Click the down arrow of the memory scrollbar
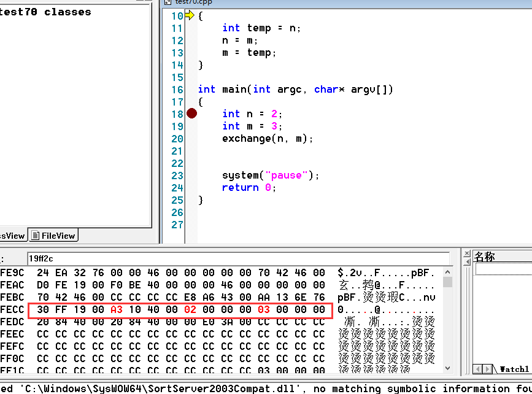The width and height of the screenshot is (532, 394). pyautogui.click(x=447, y=368)
